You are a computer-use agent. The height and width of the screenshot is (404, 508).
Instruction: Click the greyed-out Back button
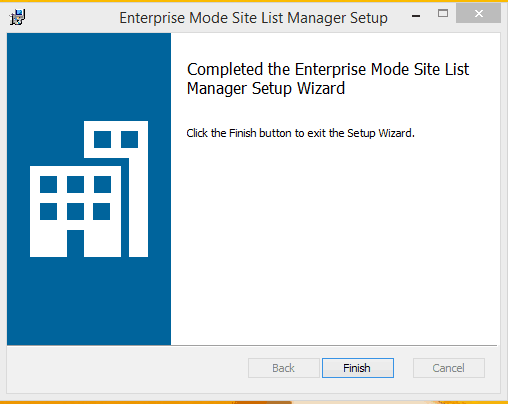point(284,368)
